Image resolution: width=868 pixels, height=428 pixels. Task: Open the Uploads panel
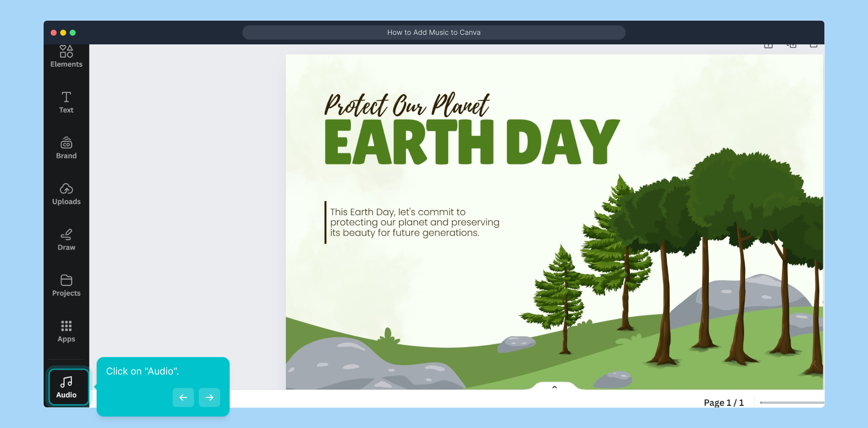click(x=66, y=194)
